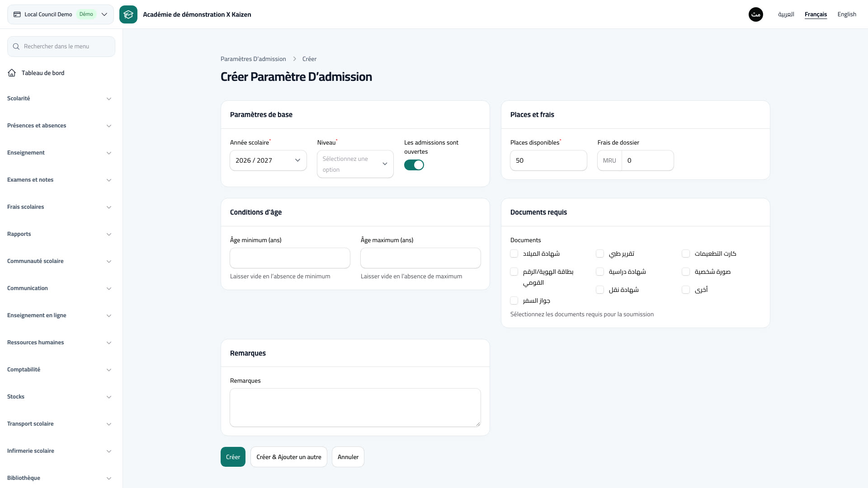The width and height of the screenshot is (868, 488).
Task: Click the Créer submit button
Action: click(233, 457)
